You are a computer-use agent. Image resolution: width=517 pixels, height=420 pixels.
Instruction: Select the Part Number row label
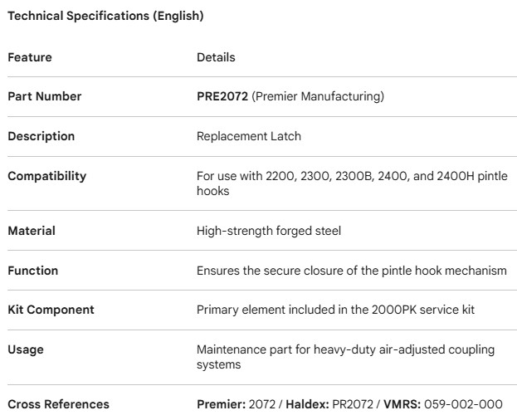(45, 96)
